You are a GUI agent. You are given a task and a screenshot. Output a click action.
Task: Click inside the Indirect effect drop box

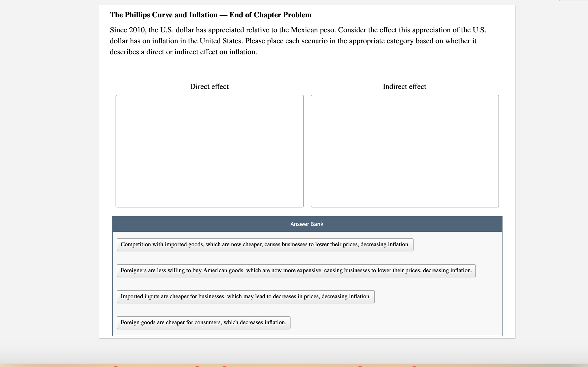tap(405, 151)
